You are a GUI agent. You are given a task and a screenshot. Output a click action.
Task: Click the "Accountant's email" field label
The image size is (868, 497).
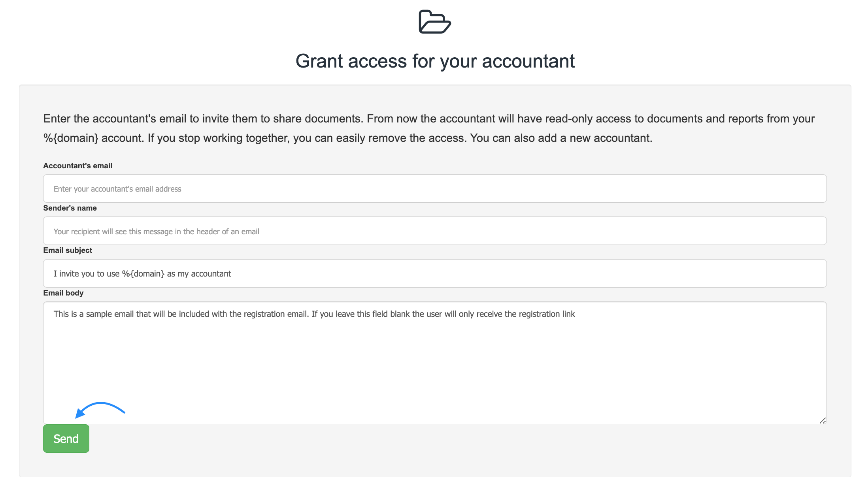(x=77, y=166)
